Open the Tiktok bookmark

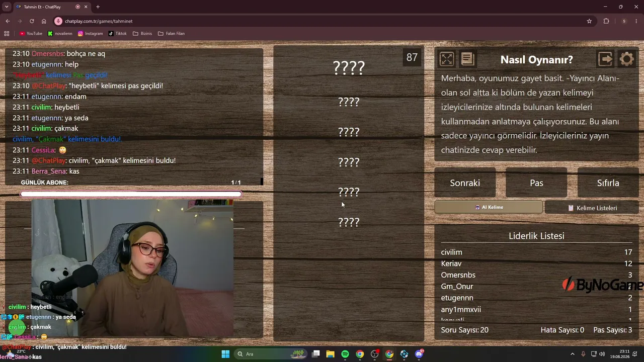pos(118,34)
